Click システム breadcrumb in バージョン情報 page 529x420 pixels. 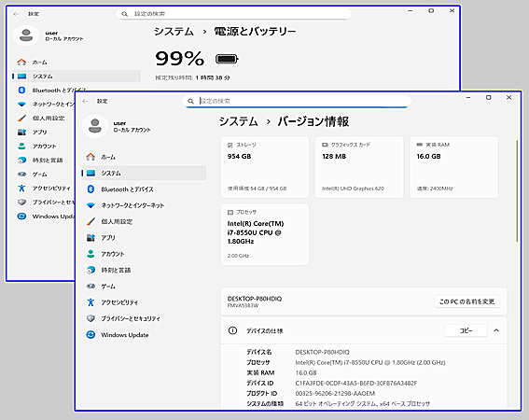pos(238,121)
